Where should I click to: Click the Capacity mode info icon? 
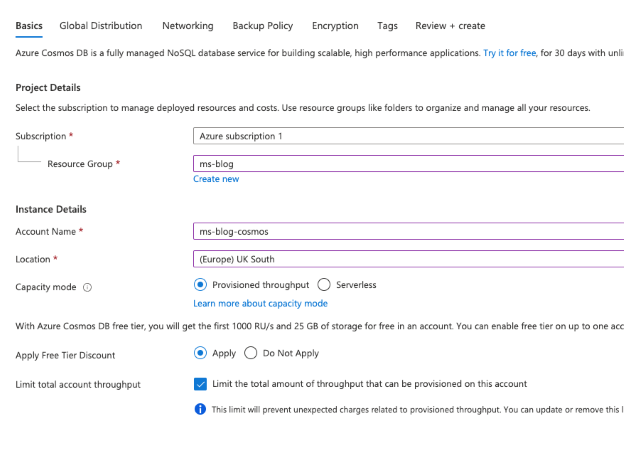coord(87,287)
